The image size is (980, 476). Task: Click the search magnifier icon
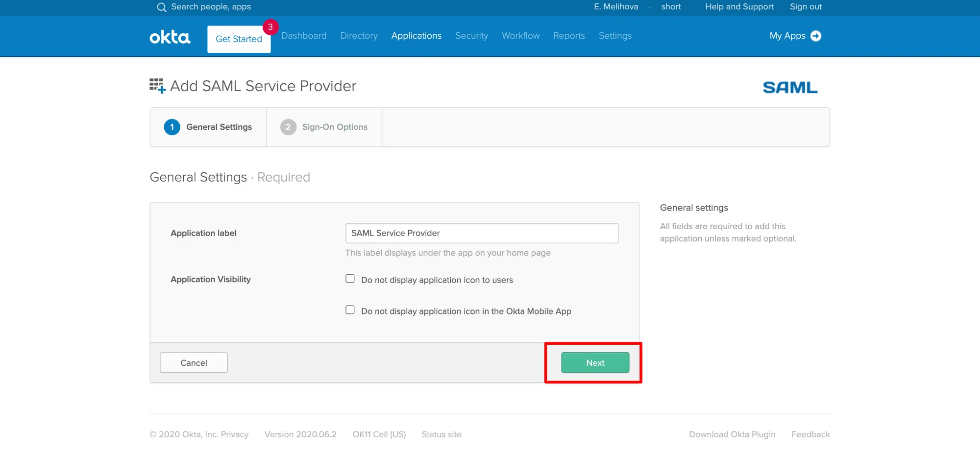(161, 7)
